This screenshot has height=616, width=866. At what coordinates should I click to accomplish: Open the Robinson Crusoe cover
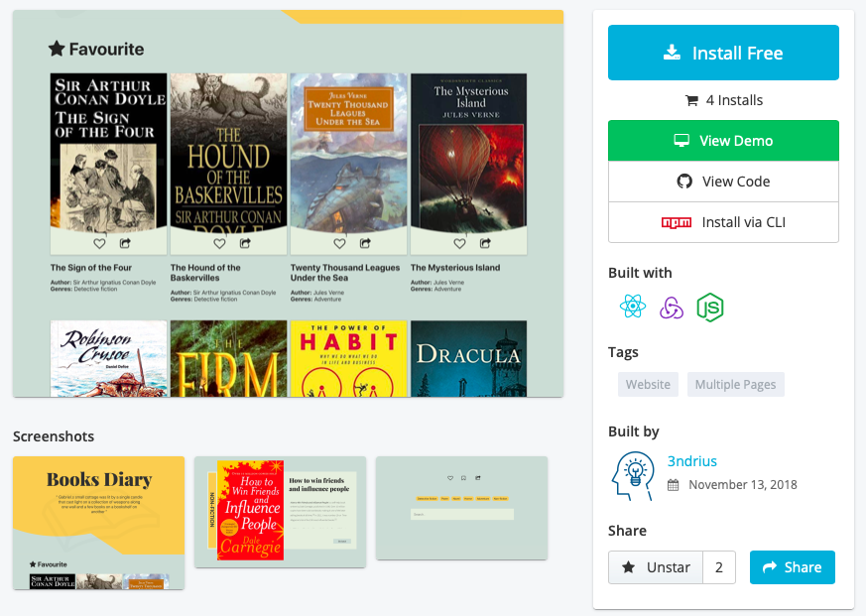108,358
